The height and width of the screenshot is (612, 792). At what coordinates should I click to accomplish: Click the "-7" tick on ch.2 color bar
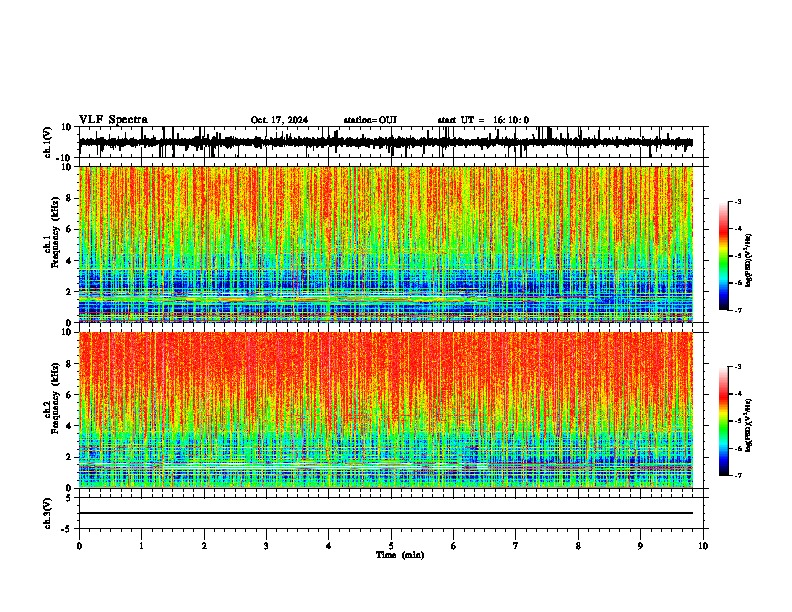pos(737,475)
